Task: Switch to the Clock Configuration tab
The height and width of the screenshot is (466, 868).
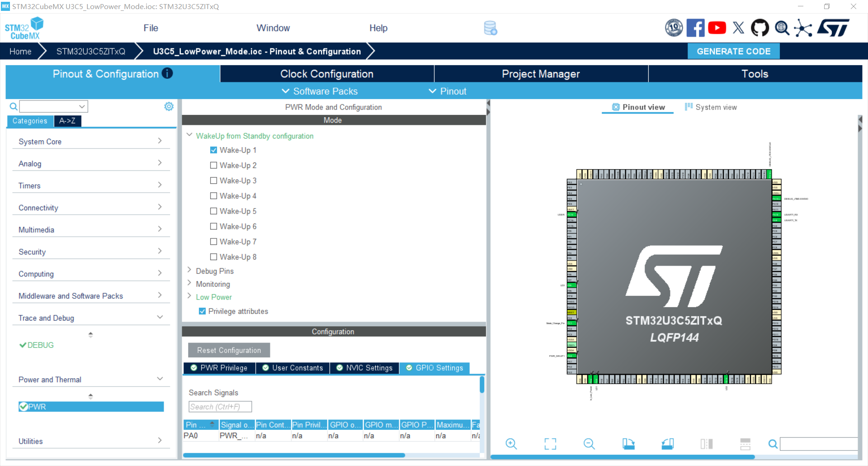Action: 327,74
